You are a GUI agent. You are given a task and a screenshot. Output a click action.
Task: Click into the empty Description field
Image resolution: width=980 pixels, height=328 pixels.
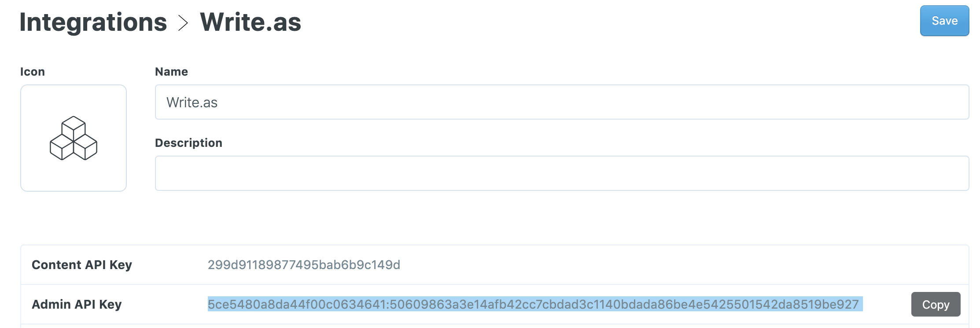561,173
